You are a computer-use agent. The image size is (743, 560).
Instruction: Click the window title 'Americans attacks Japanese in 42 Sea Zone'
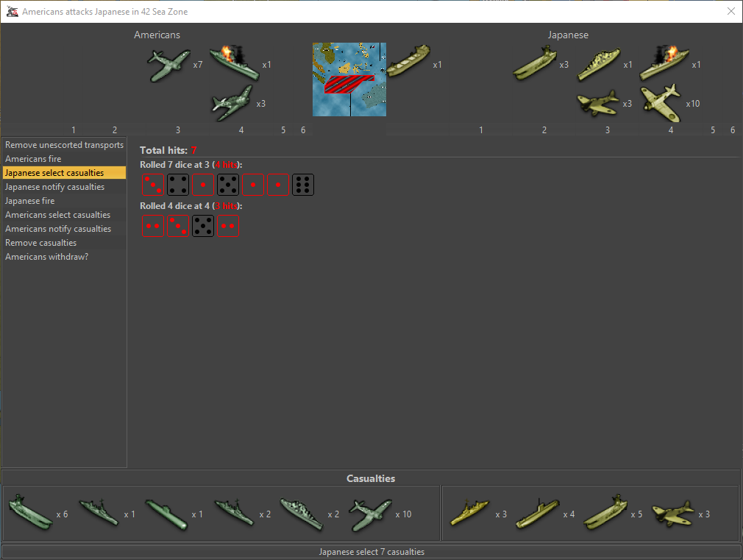click(x=104, y=11)
